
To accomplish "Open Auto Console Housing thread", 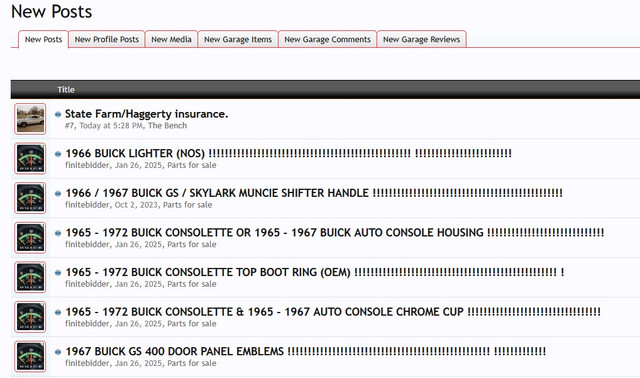I will pos(335,233).
